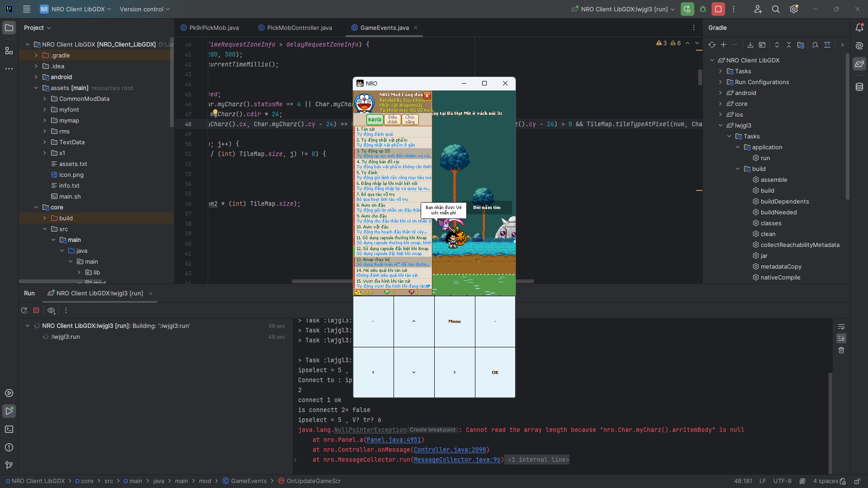Viewport: 868px width, 488px height.
Task: Click Create breakpoint next to NullPointerException
Action: pos(432,430)
